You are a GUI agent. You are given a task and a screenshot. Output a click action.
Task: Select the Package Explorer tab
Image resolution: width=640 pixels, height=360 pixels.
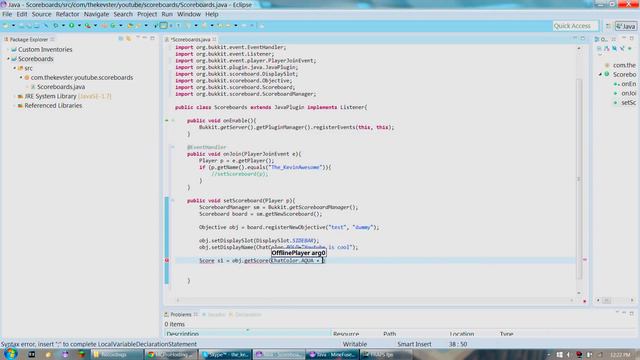click(x=29, y=39)
